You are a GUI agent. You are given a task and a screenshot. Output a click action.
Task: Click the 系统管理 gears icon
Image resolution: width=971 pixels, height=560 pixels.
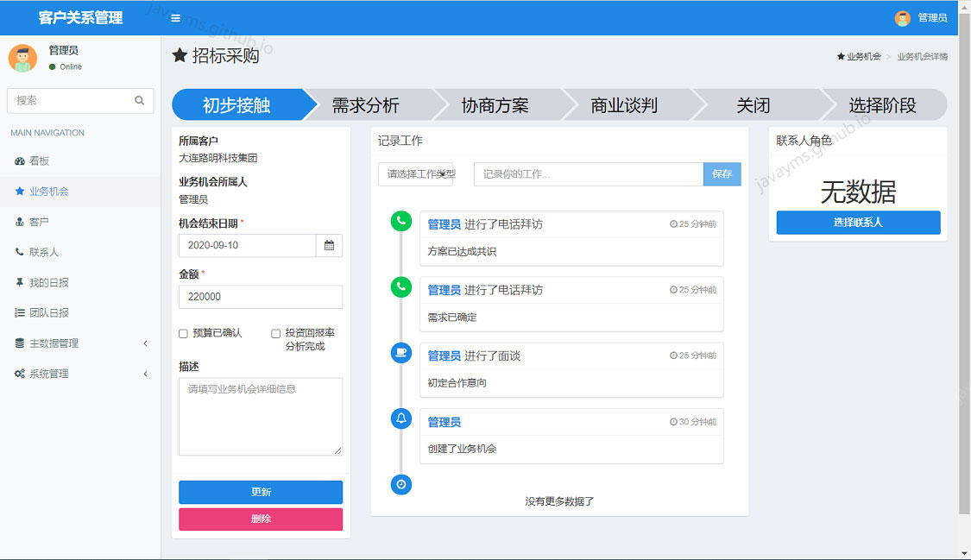pos(20,374)
